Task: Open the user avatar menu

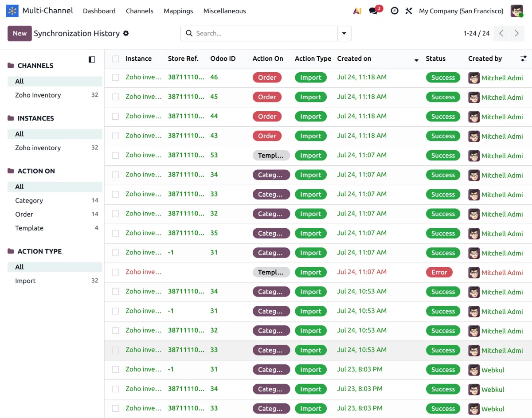Action: [x=517, y=11]
